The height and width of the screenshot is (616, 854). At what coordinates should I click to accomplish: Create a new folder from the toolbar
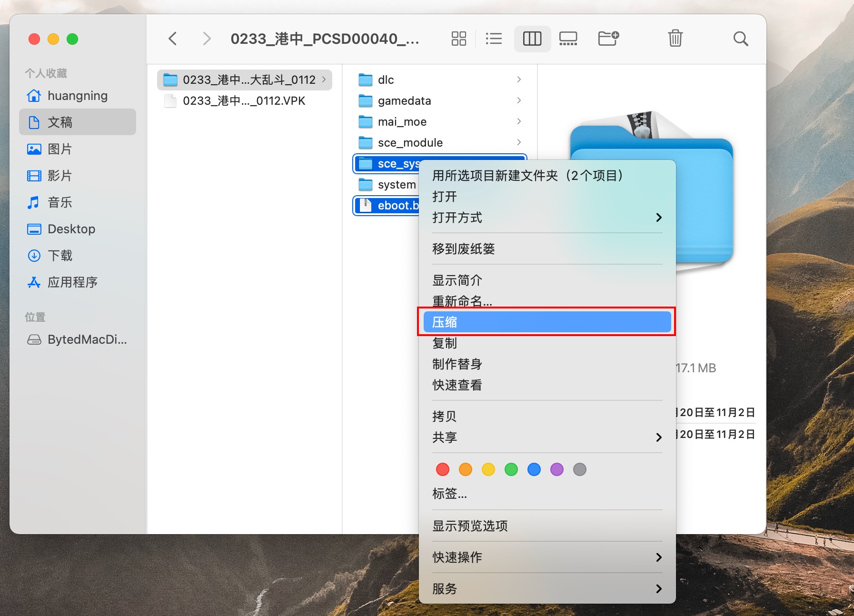click(x=608, y=39)
